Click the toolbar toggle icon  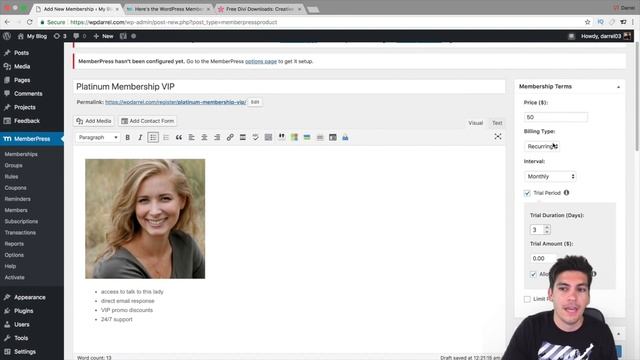(268, 138)
